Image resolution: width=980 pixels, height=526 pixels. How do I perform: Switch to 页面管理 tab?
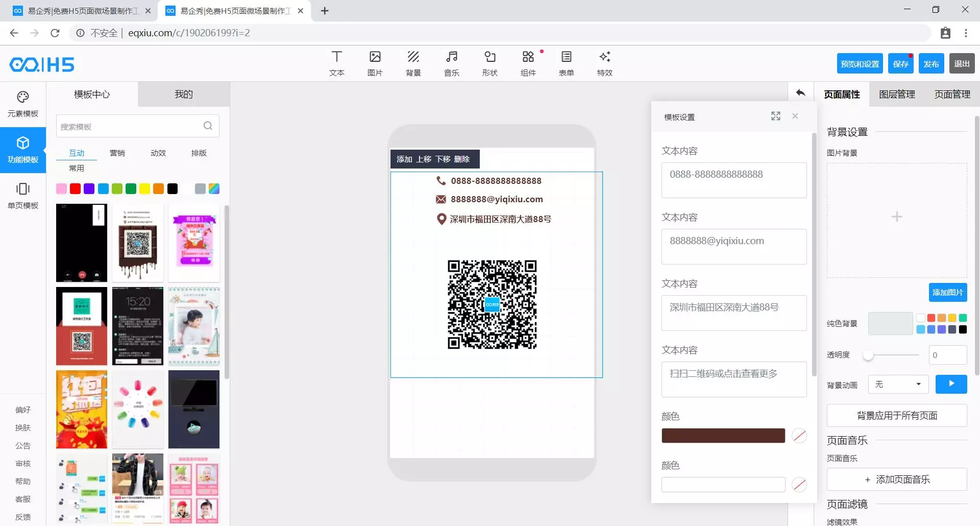coord(952,94)
